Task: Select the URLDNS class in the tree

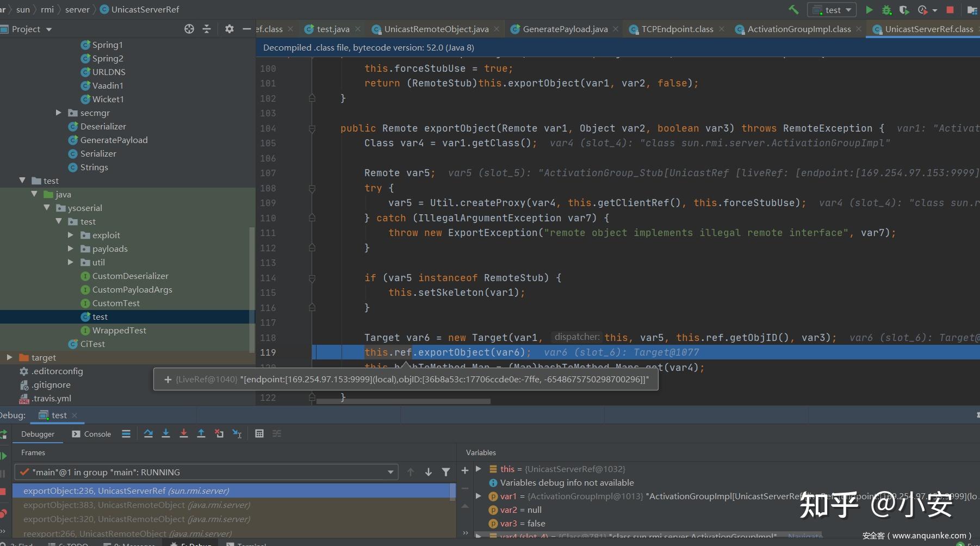Action: [x=109, y=72]
